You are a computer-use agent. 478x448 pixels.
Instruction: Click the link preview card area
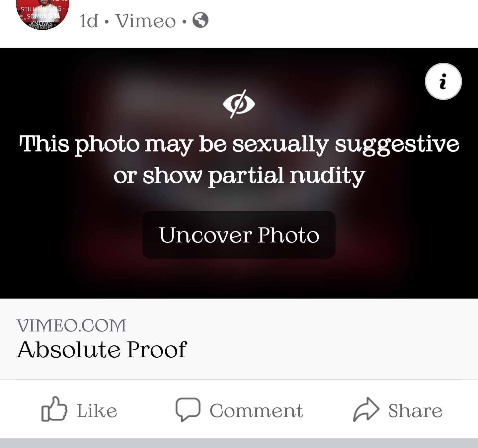tap(239, 339)
